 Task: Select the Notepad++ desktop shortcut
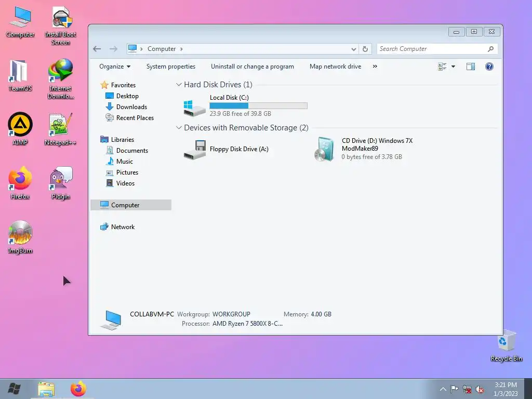[60, 129]
